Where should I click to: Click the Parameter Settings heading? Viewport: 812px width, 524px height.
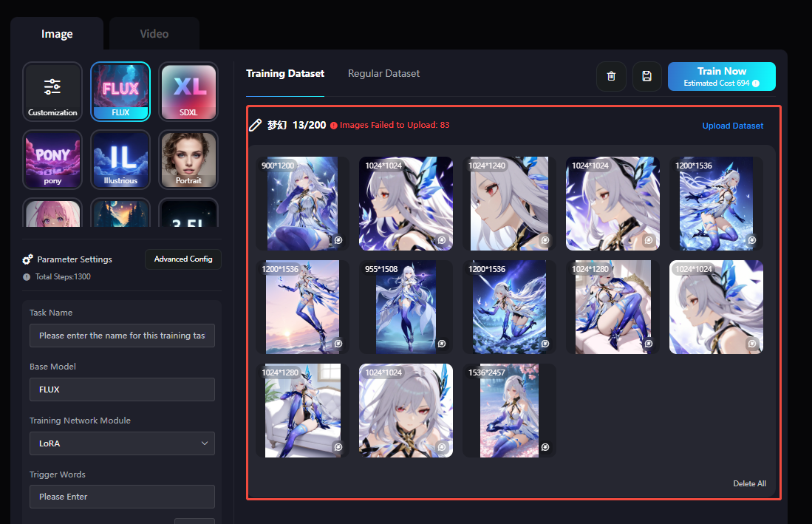coord(75,259)
